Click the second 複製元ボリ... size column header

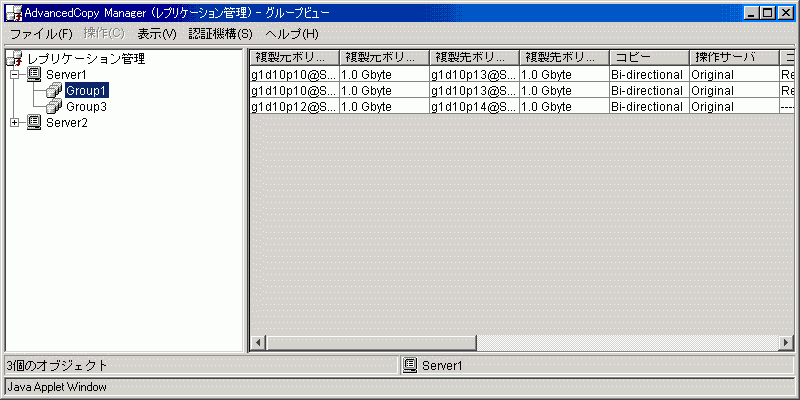[x=384, y=57]
